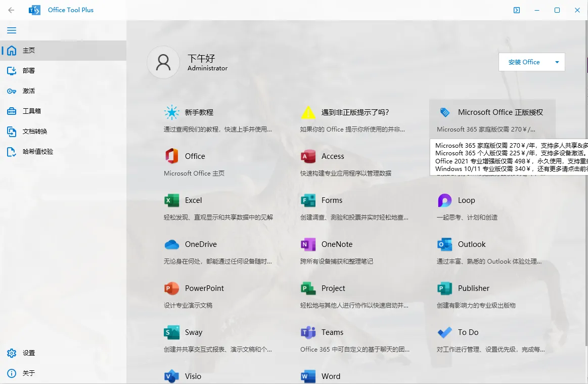Screen dimensions: 588x384
Task: Open the Outlook app icon
Action: (x=444, y=244)
